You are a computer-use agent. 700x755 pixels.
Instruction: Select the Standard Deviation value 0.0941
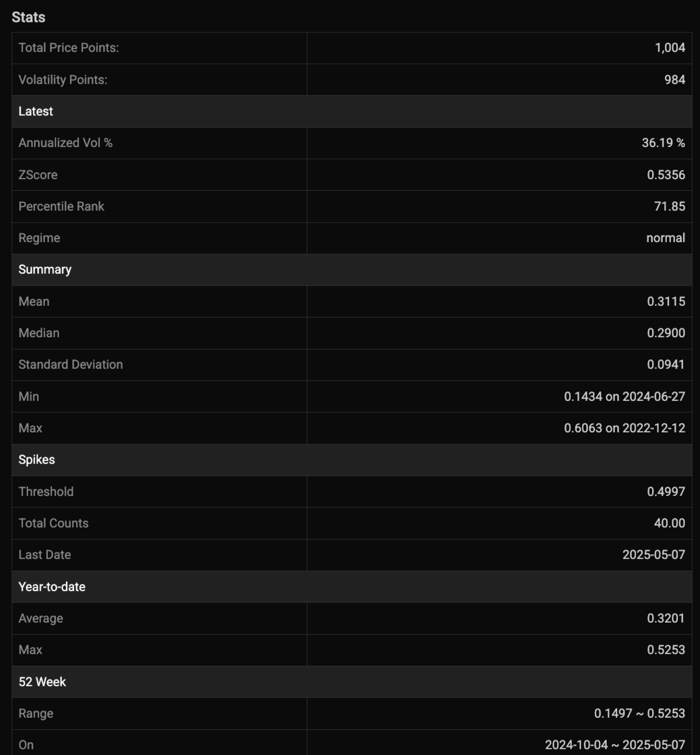(x=666, y=365)
